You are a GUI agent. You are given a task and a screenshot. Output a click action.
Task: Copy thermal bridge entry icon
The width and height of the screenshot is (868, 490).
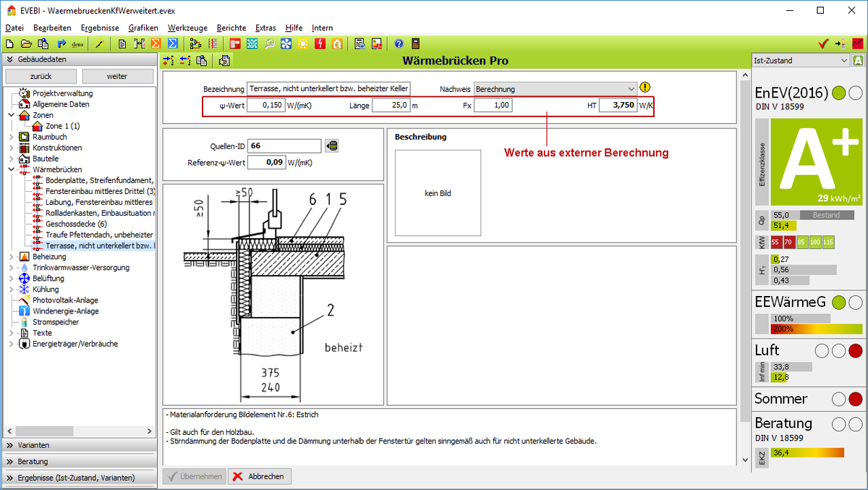point(202,61)
